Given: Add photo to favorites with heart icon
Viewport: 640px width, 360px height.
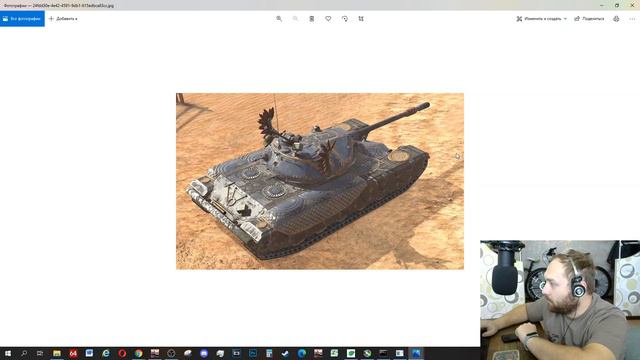Looking at the screenshot, I should tap(328, 19).
